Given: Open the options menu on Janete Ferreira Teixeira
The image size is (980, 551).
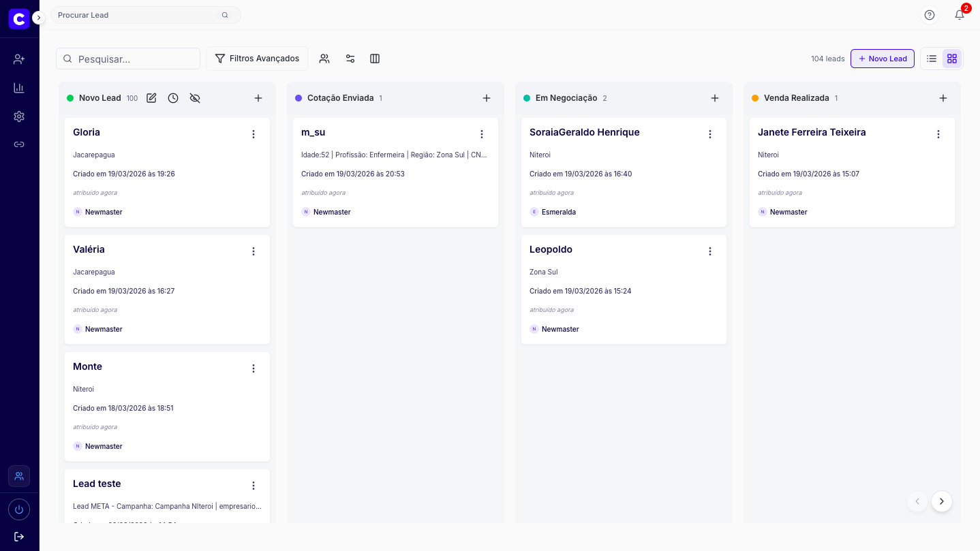Looking at the screenshot, I should [938, 134].
